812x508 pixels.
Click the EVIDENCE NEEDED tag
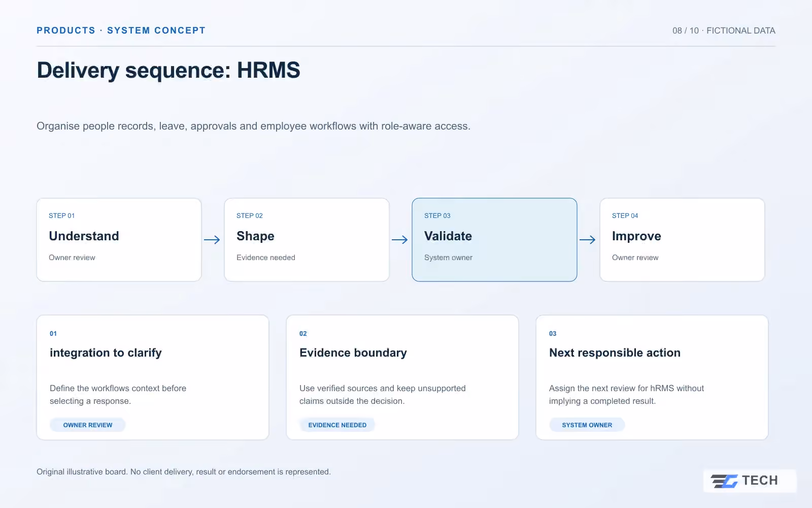tap(337, 425)
